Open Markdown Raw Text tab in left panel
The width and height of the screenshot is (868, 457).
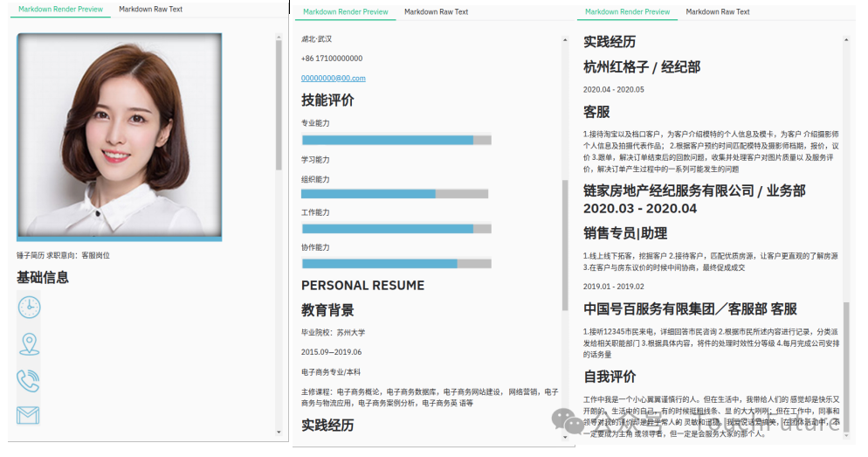click(x=150, y=9)
